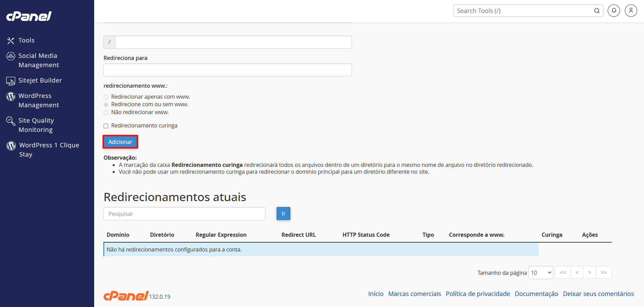644x307 pixels.
Task: Click Curinga column header
Action: pyautogui.click(x=552, y=235)
